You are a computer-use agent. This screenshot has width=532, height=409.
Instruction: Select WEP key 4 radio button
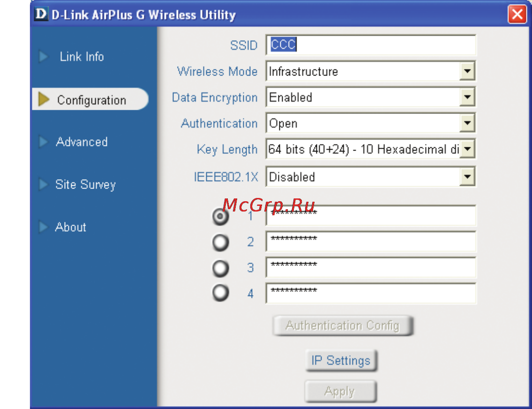click(221, 293)
